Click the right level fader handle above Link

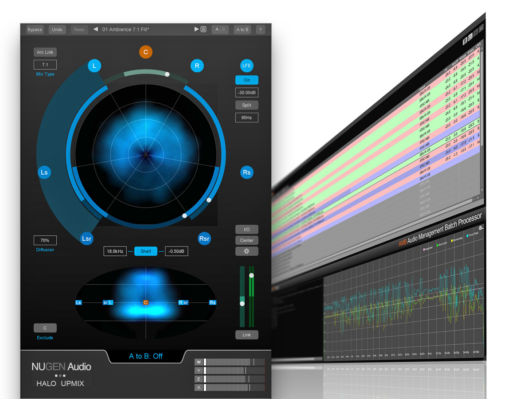coord(251,275)
